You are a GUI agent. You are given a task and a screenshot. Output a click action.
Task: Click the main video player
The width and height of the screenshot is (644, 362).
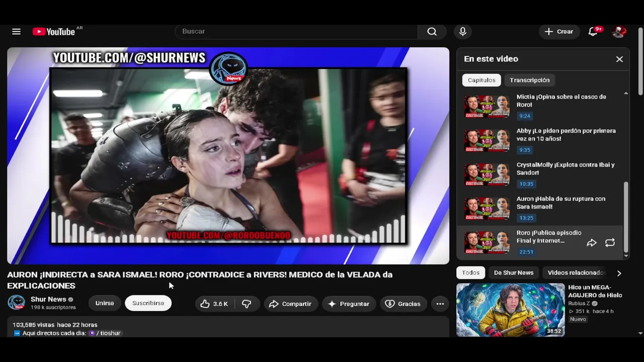(x=228, y=156)
